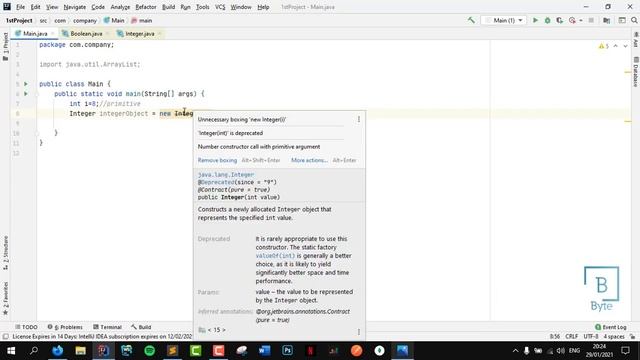The width and height of the screenshot is (640, 360).
Task: Click the 1stProject breadcrumb in navigation bar
Action: tap(19, 20)
